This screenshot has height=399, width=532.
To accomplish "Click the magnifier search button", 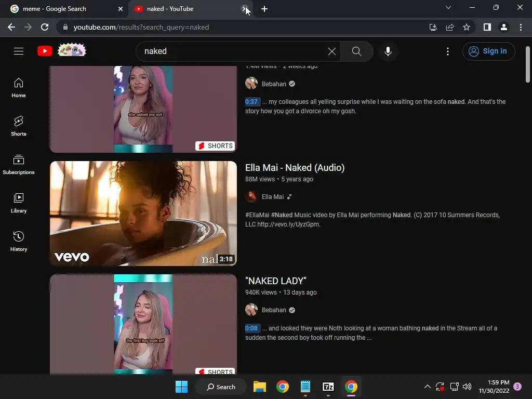I will (356, 51).
